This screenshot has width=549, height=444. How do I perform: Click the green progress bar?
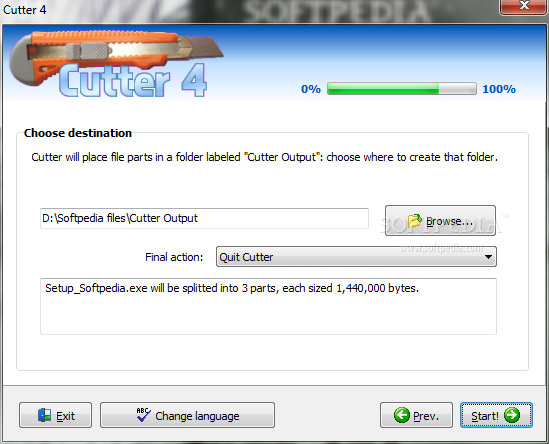point(402,89)
